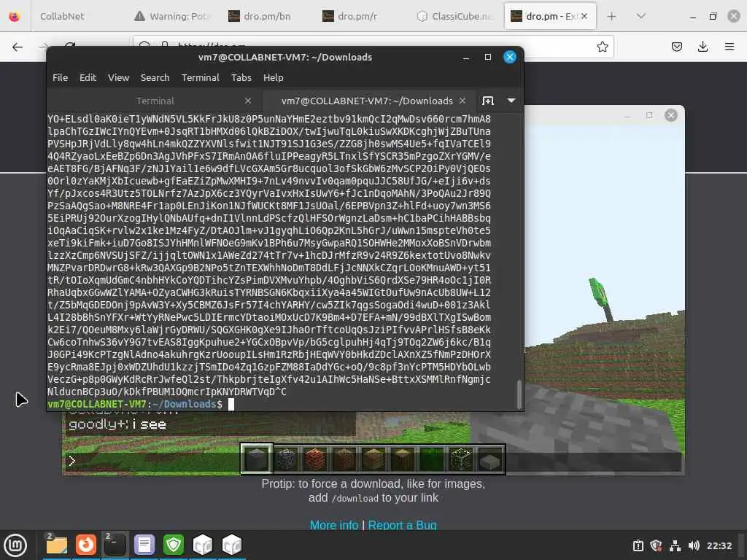Click the Firefox logo in the tab bar
This screenshot has height=560, width=747.
15,16
